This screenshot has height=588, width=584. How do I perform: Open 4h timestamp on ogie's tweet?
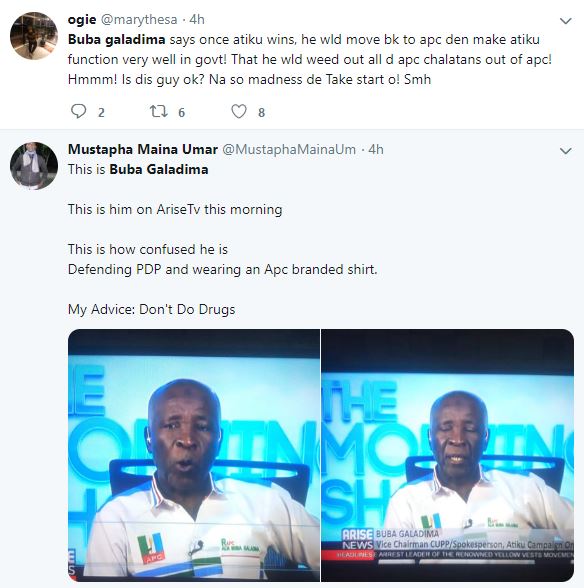(x=197, y=20)
